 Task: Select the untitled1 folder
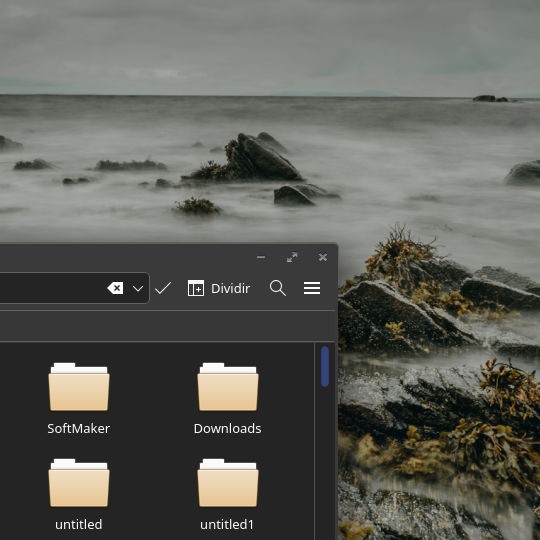(x=228, y=495)
